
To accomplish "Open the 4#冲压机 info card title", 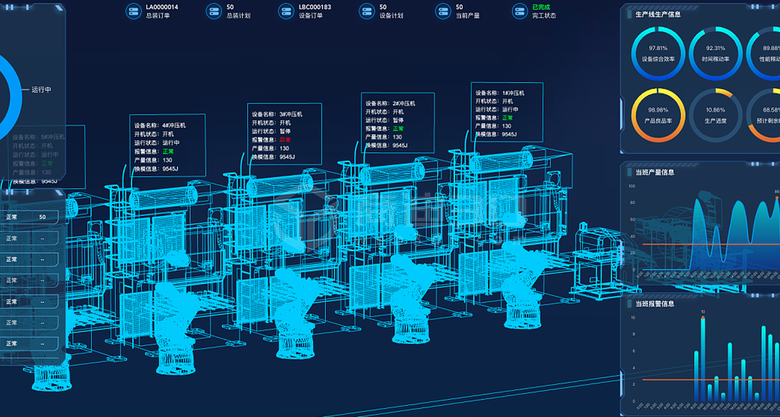I will 160,125.
